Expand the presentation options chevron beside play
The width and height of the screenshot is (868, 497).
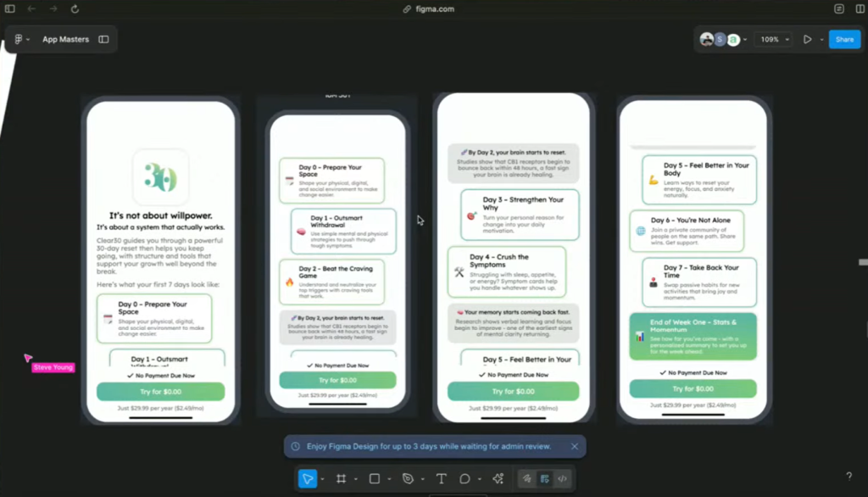pyautogui.click(x=822, y=39)
